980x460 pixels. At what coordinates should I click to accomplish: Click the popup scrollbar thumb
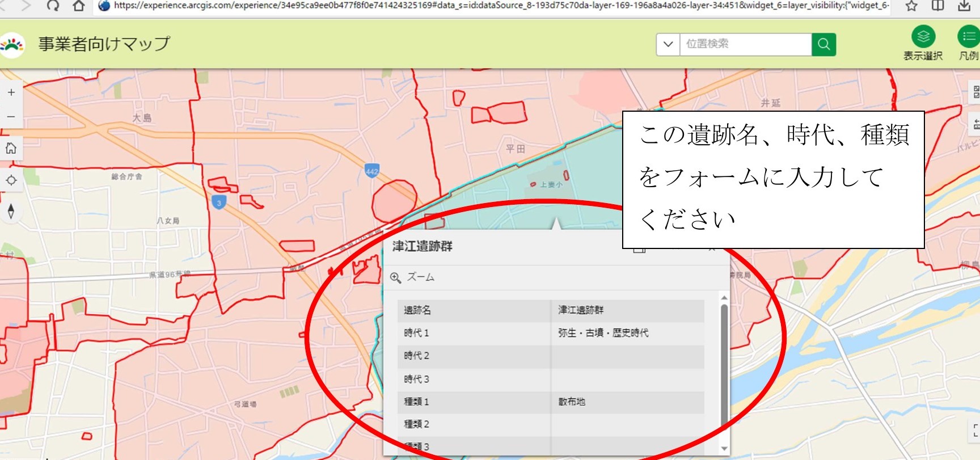724,369
